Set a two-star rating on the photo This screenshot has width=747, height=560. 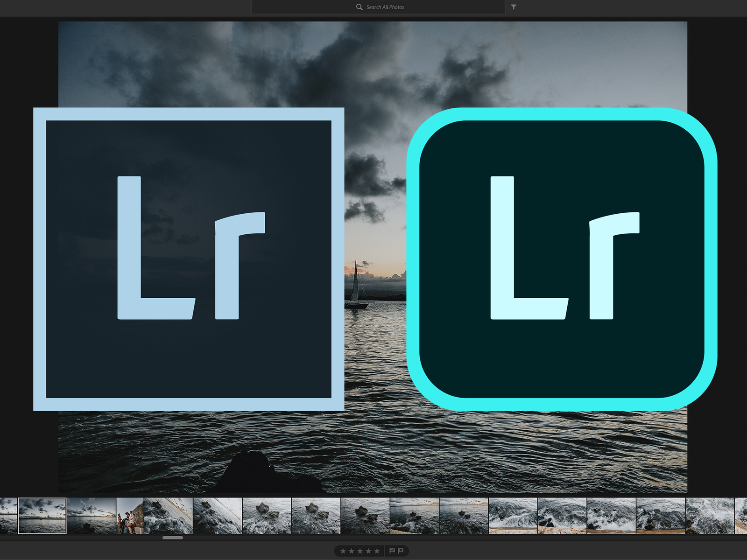coord(352,551)
